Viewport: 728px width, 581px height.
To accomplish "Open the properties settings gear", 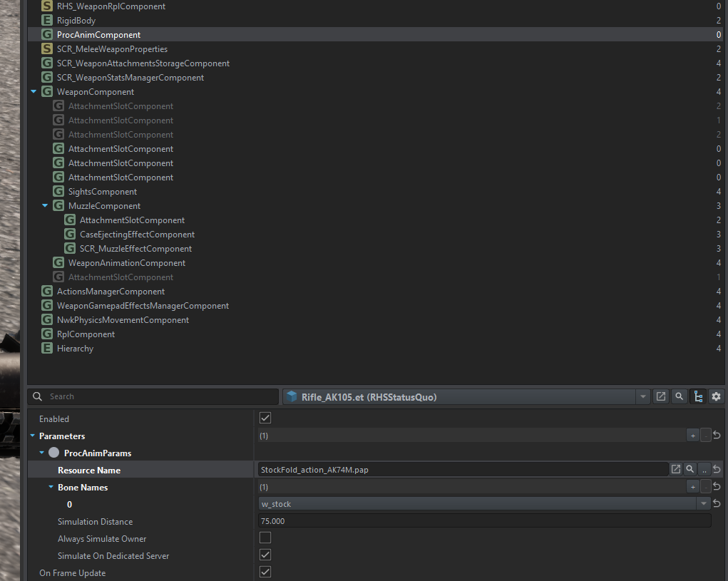I will (x=717, y=396).
